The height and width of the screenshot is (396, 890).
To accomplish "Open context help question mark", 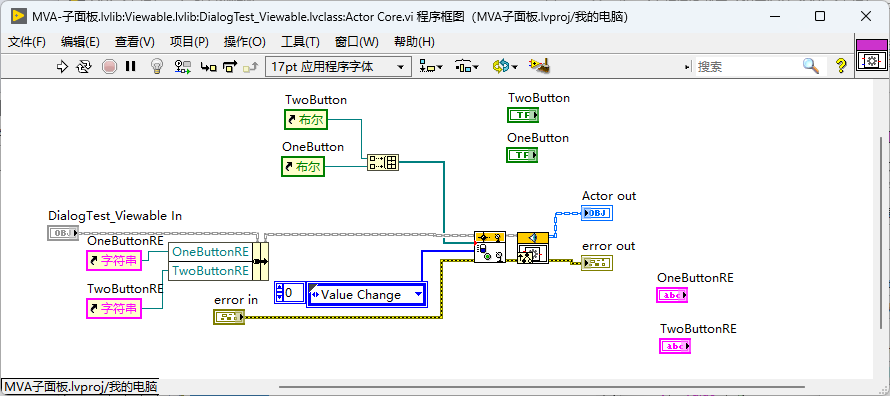I will tap(841, 66).
